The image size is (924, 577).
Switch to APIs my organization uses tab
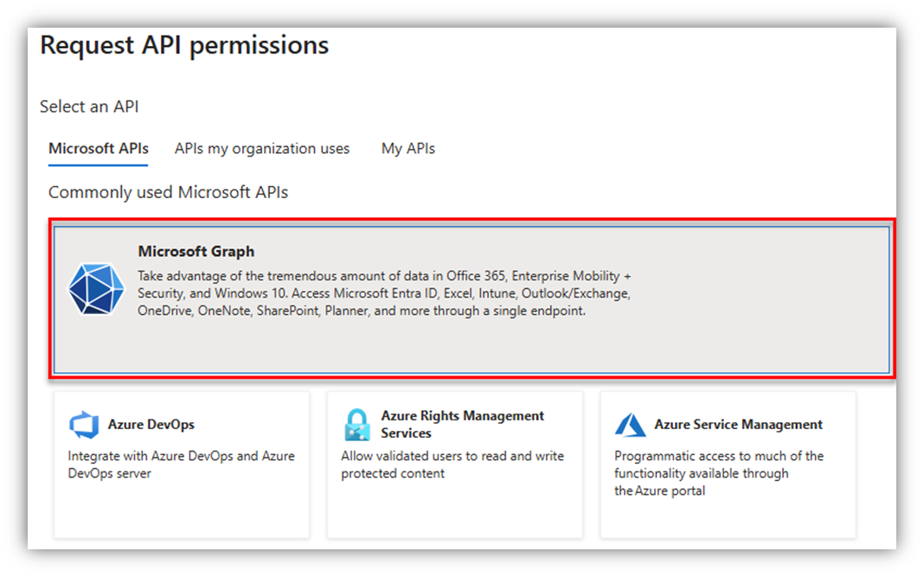click(262, 149)
